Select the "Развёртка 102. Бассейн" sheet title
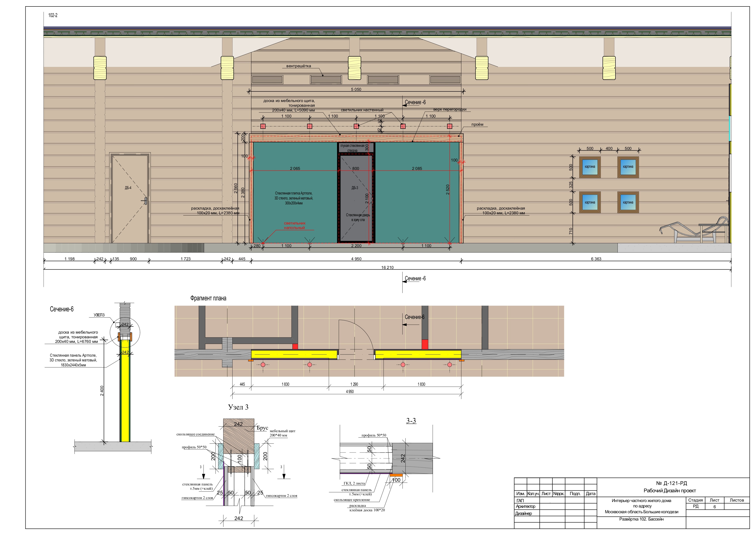Image resolution: width=756 pixels, height=535 pixels. point(641,519)
